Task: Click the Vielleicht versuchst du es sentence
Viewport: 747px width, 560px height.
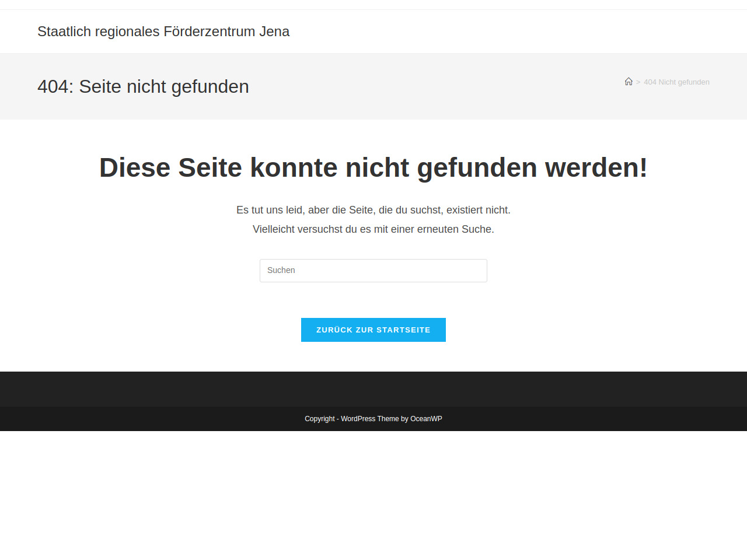Action: coord(373,229)
